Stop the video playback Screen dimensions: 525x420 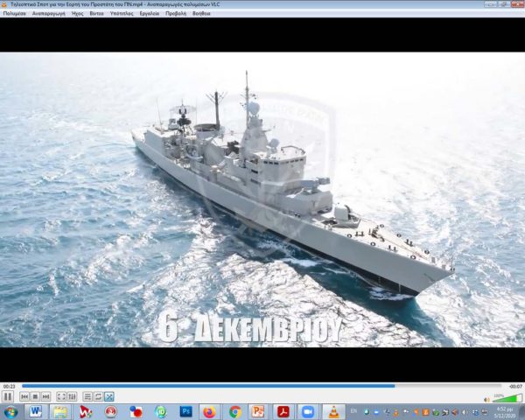pyautogui.click(x=34, y=396)
